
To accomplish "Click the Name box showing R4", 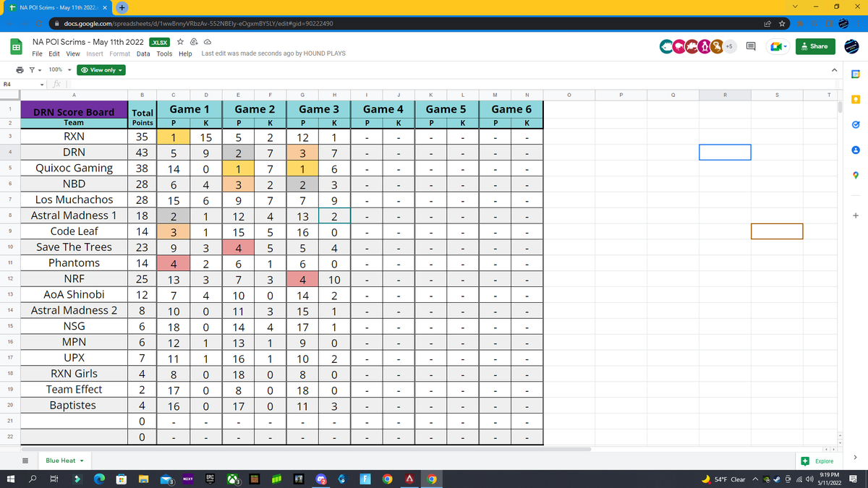I will [x=18, y=85].
